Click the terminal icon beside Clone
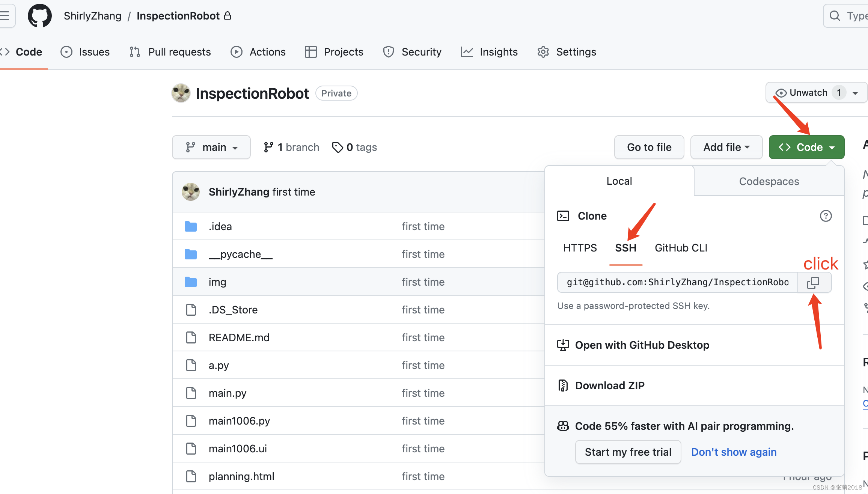 click(563, 216)
